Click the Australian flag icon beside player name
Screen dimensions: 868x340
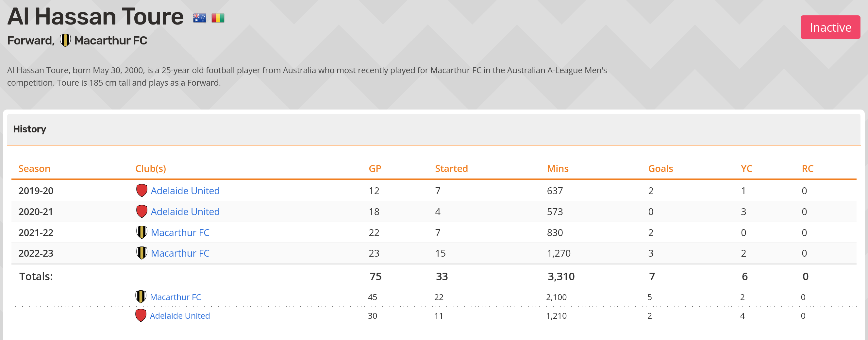[x=199, y=18]
